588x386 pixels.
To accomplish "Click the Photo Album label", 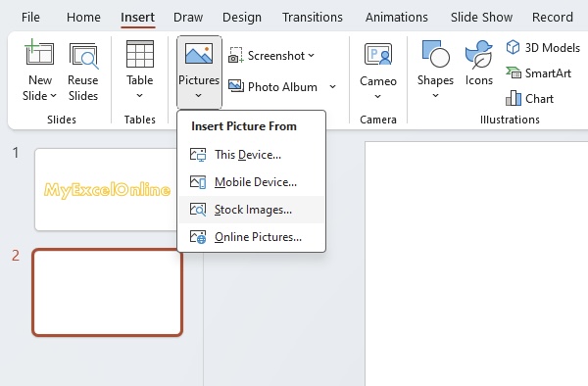I will 283,87.
